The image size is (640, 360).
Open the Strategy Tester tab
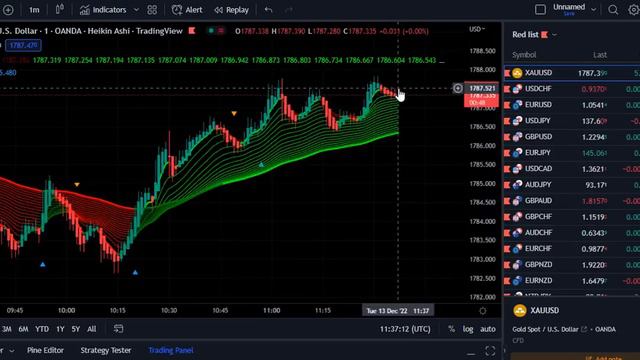pyautogui.click(x=106, y=350)
